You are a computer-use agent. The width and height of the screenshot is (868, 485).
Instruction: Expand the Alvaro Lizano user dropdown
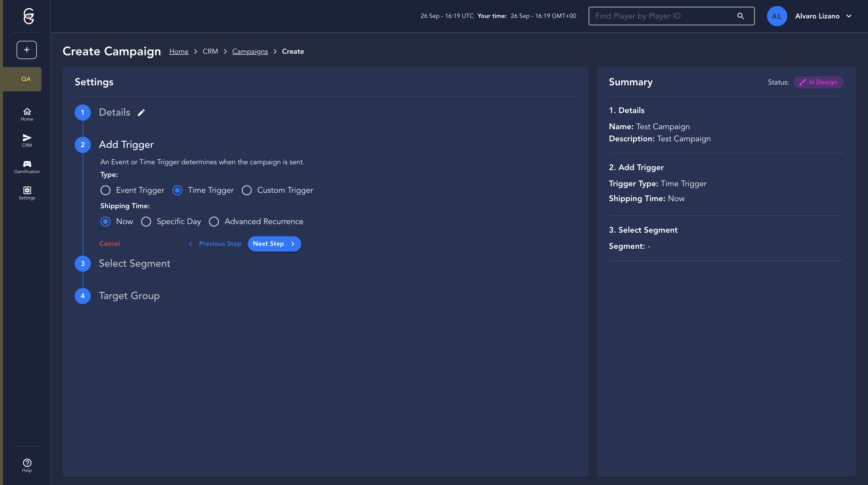pos(849,16)
